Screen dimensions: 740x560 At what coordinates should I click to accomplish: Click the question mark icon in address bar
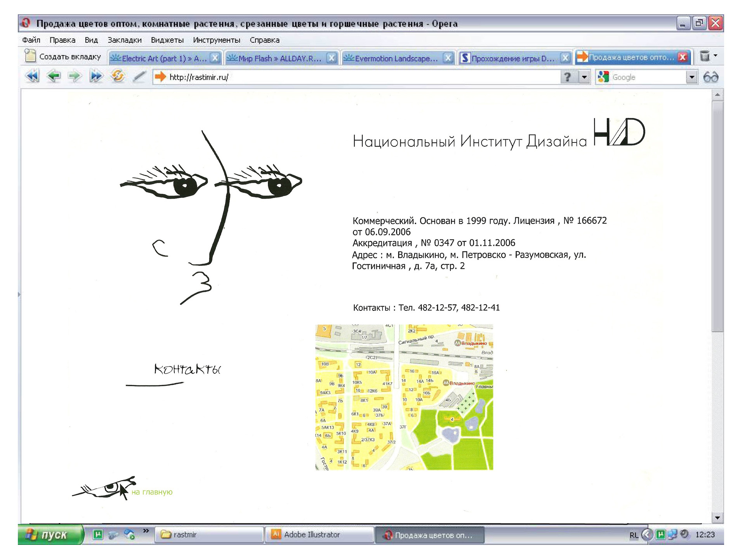(567, 77)
